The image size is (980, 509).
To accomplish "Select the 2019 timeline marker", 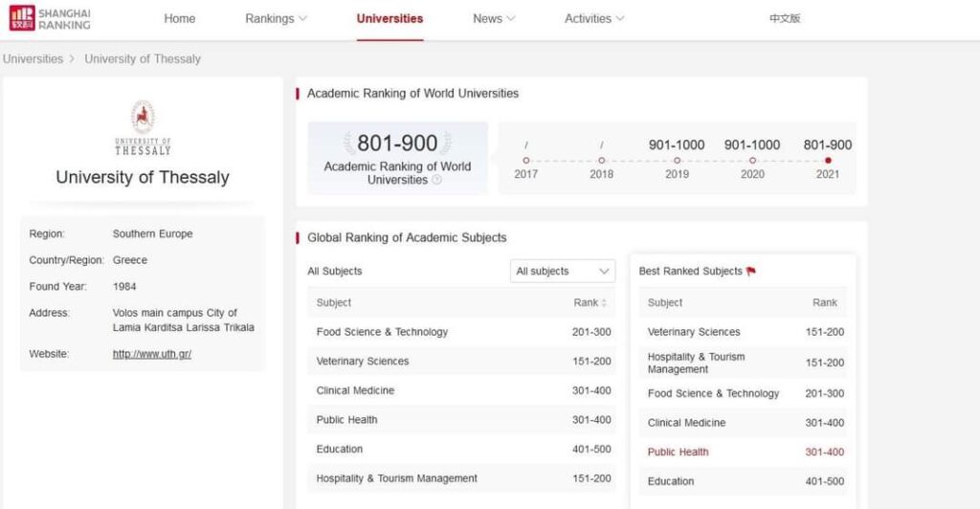I will click(677, 161).
